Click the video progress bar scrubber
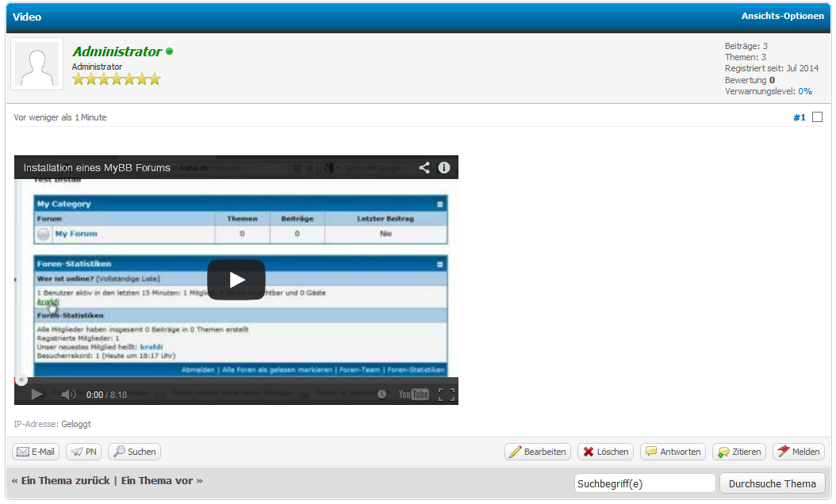 [21, 380]
